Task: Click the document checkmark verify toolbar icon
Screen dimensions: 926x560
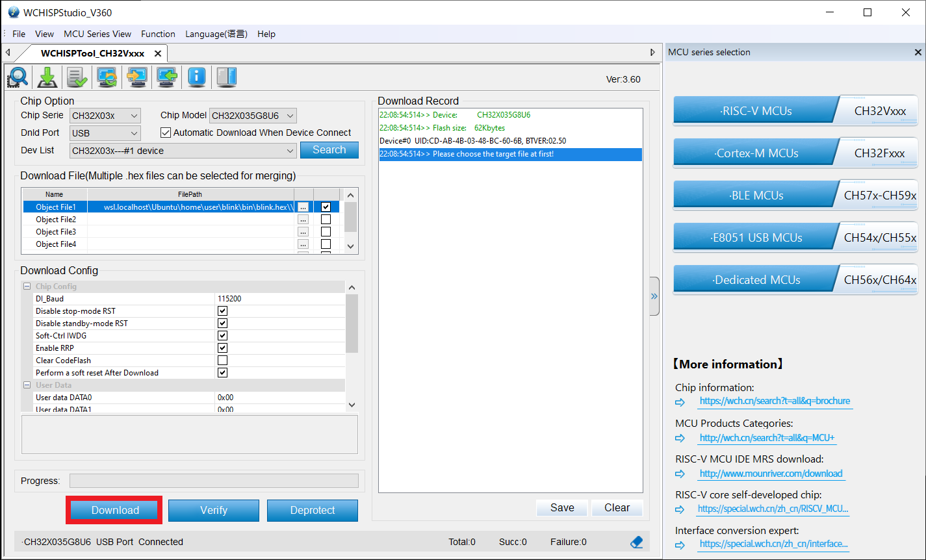Action: click(x=77, y=77)
